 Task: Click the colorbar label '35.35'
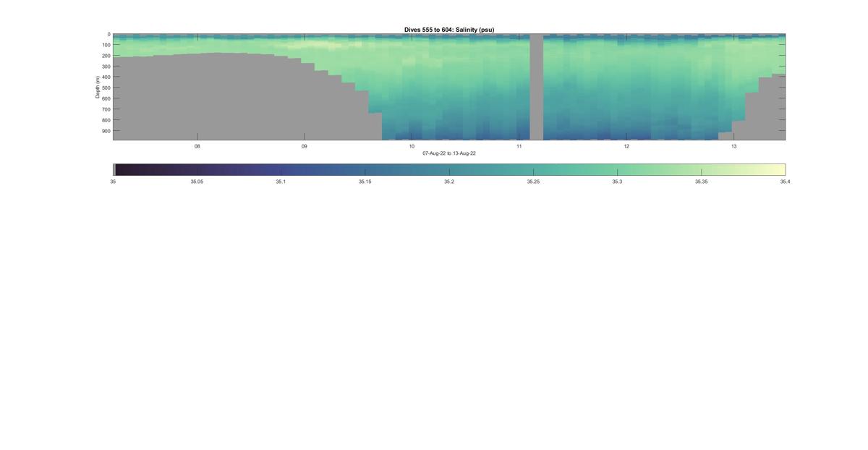pyautogui.click(x=701, y=182)
